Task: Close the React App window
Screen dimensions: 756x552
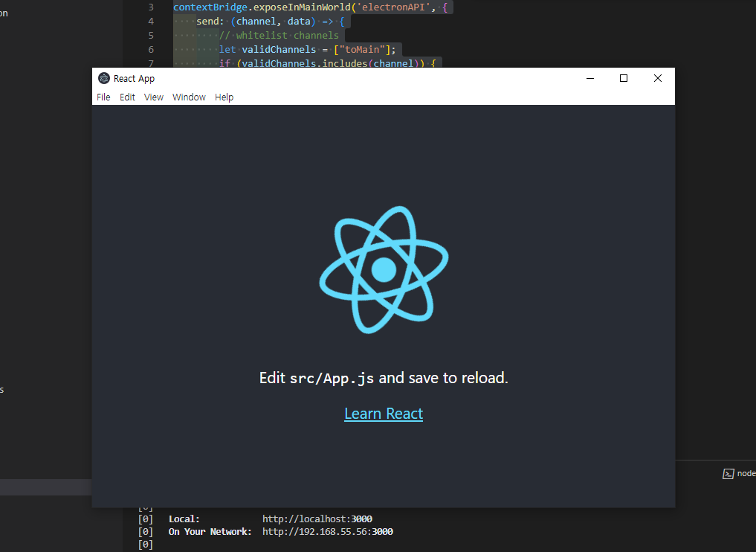Action: tap(658, 78)
